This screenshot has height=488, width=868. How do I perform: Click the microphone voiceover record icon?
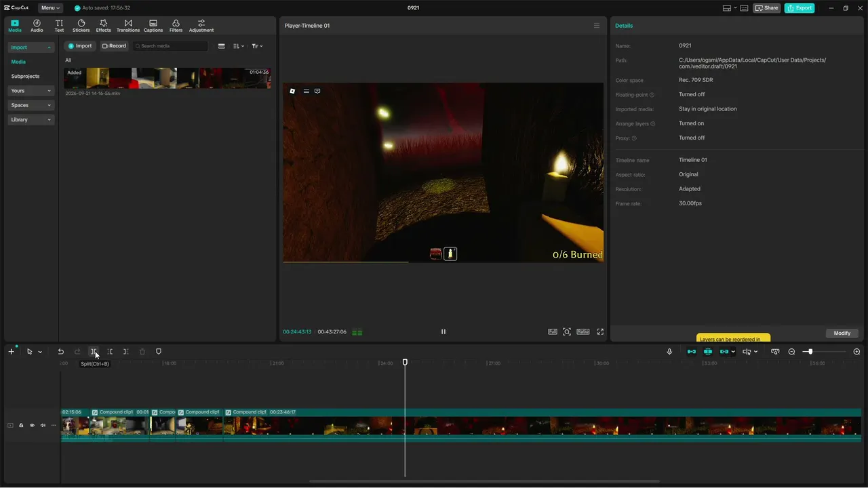(x=669, y=352)
